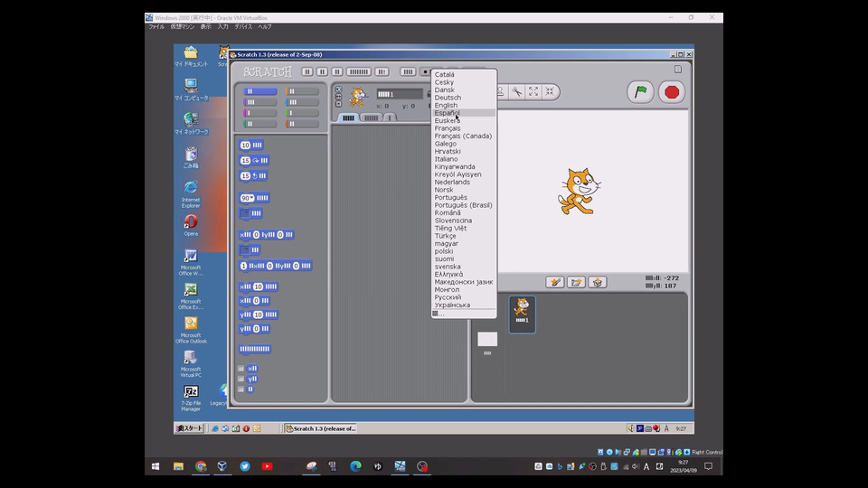Toggle the x position reporter checkbox
Image resolution: width=868 pixels, height=488 pixels.
[x=241, y=369]
